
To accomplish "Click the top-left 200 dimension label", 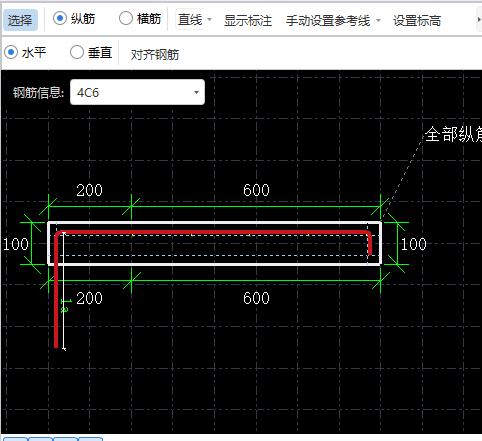I will pyautogui.click(x=89, y=190).
